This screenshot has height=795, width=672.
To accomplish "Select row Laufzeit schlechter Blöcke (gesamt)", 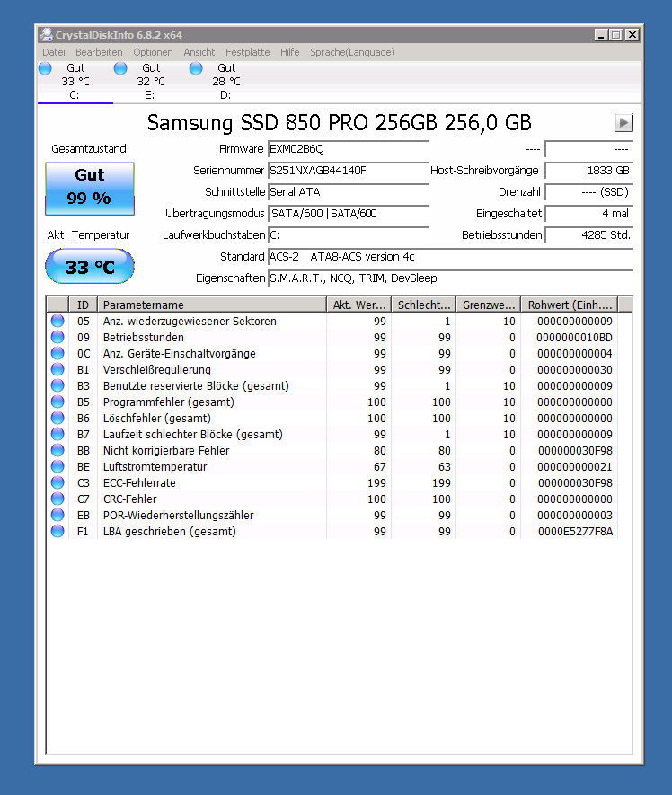I will click(332, 435).
